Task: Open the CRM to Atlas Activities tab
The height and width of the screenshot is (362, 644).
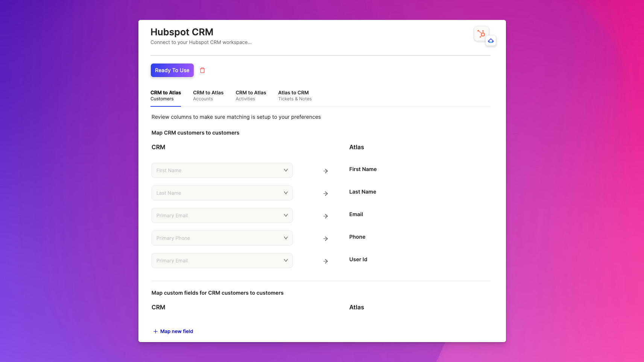Action: pyautogui.click(x=251, y=95)
